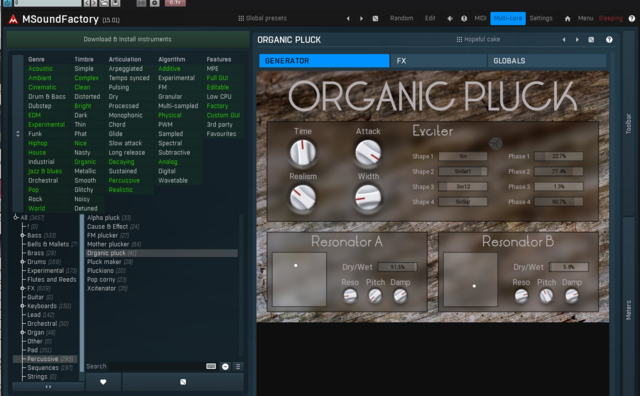This screenshot has width=640, height=396.
Task: Toggle the Percussive articulation filter
Action: coord(124,180)
